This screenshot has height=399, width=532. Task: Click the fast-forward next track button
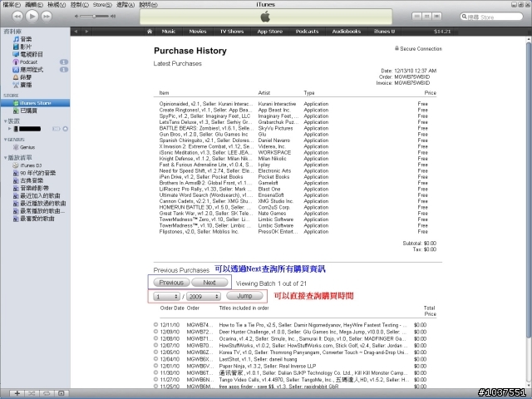47,17
